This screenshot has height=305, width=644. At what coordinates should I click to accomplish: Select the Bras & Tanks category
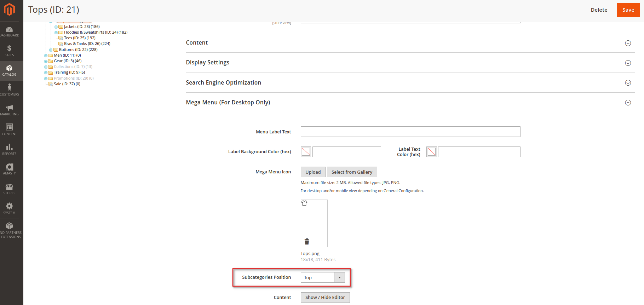tap(87, 44)
